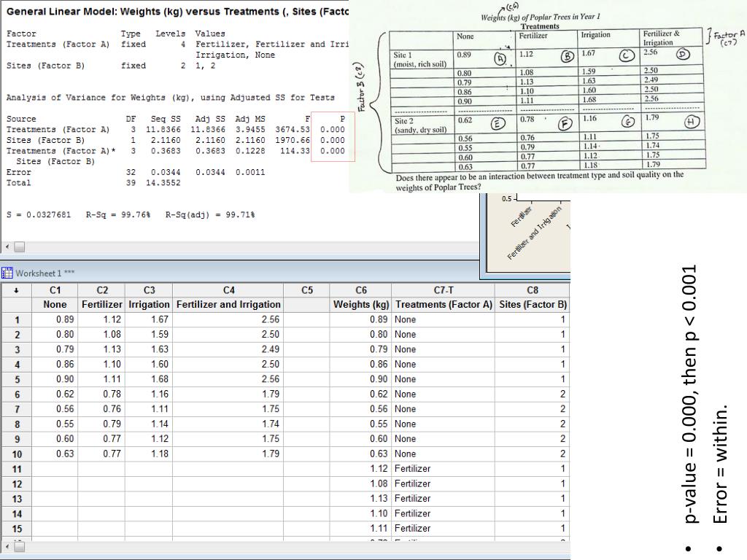
Task: Click the Session window left scroll arrow
Action: pos(7,246)
